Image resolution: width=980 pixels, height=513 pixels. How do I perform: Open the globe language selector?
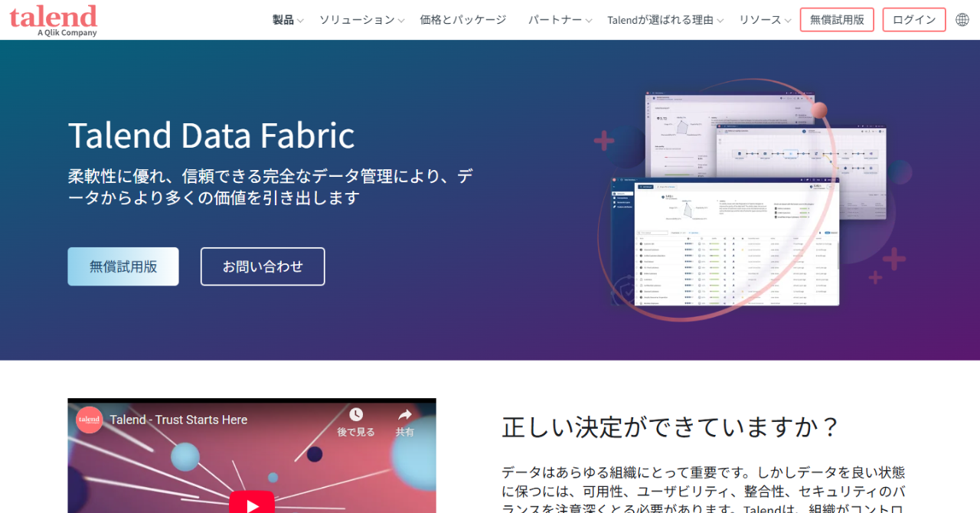962,20
